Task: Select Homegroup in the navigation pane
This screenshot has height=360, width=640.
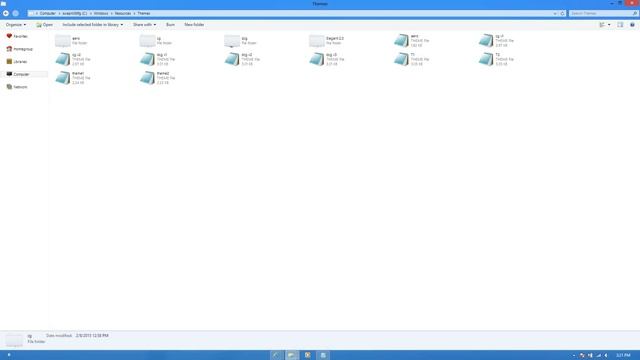Action: (x=20, y=49)
